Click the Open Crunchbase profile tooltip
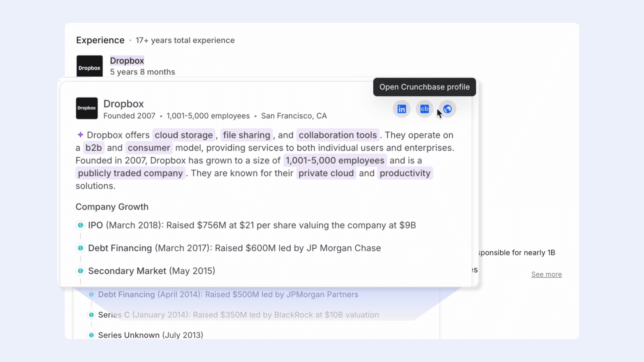The height and width of the screenshot is (362, 644). click(424, 87)
